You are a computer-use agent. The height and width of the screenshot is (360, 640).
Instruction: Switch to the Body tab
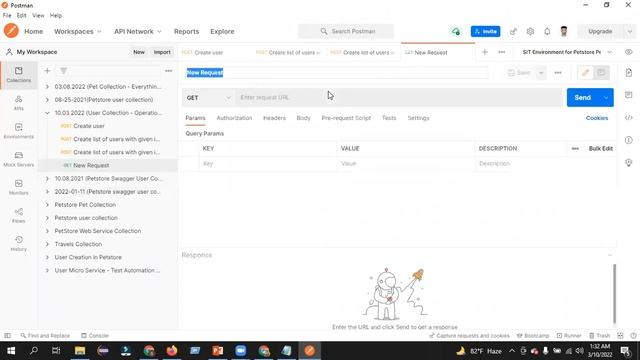(x=303, y=118)
